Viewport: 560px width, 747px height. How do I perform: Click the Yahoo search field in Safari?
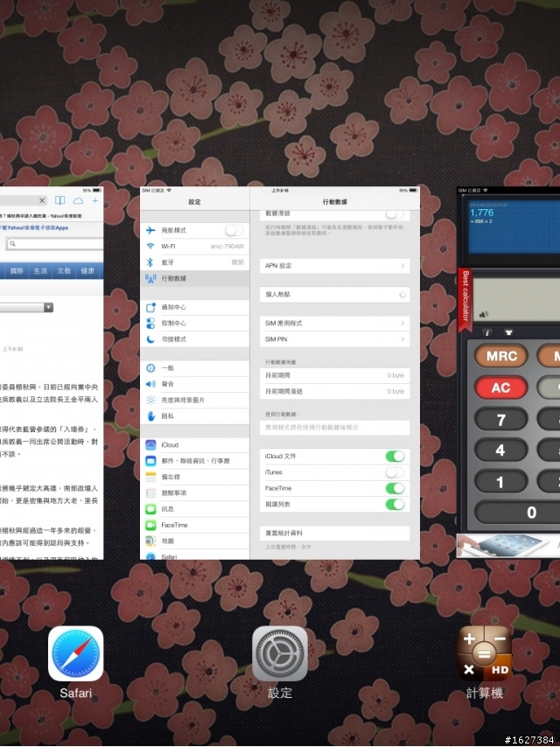tap(55, 243)
